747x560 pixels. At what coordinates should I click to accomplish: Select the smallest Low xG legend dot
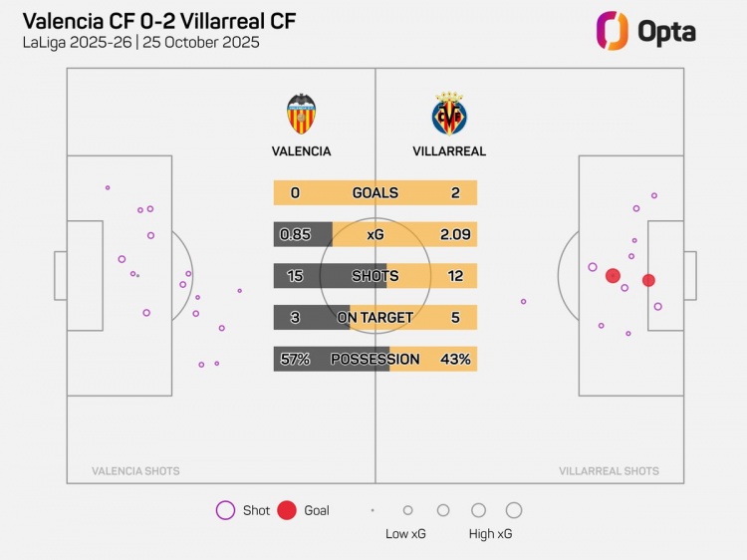tap(373, 510)
